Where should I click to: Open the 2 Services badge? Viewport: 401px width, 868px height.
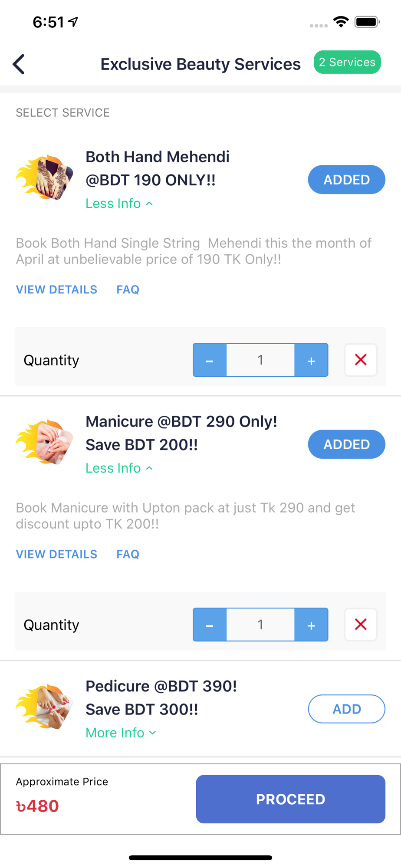coord(347,62)
